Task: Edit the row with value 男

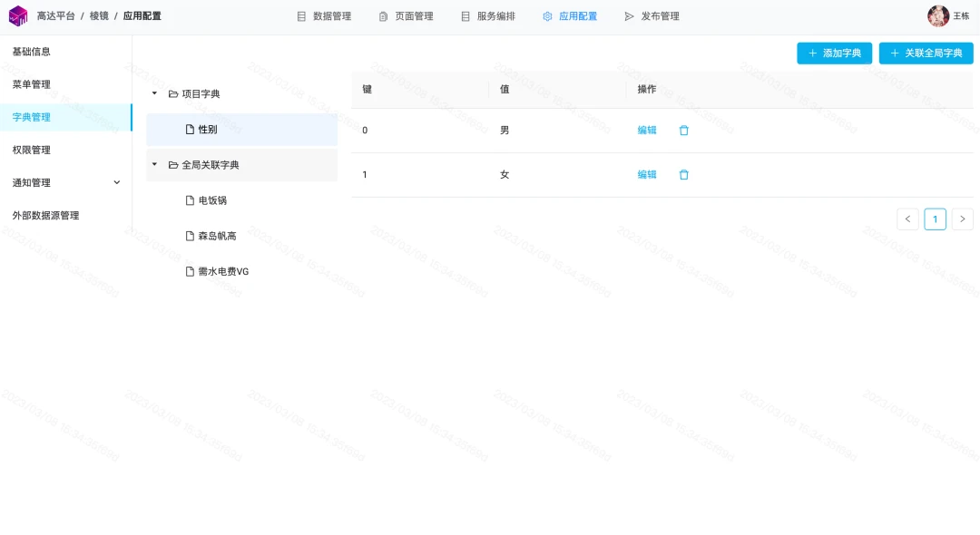Action: point(647,131)
